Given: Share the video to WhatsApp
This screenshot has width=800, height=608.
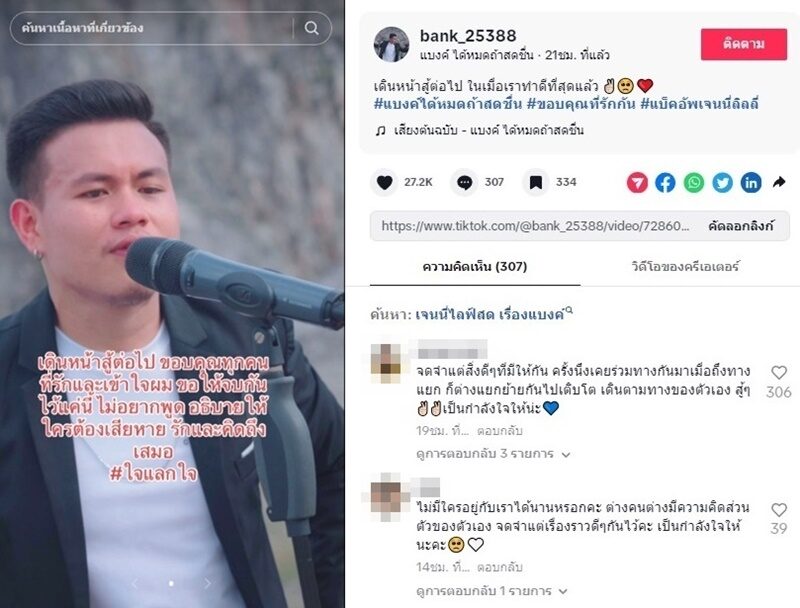Looking at the screenshot, I should tap(694, 183).
